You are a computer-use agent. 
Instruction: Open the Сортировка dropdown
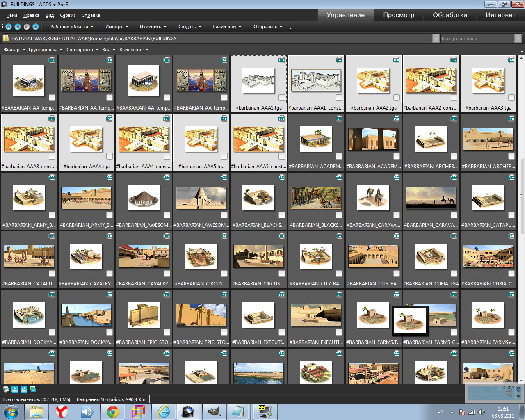82,50
